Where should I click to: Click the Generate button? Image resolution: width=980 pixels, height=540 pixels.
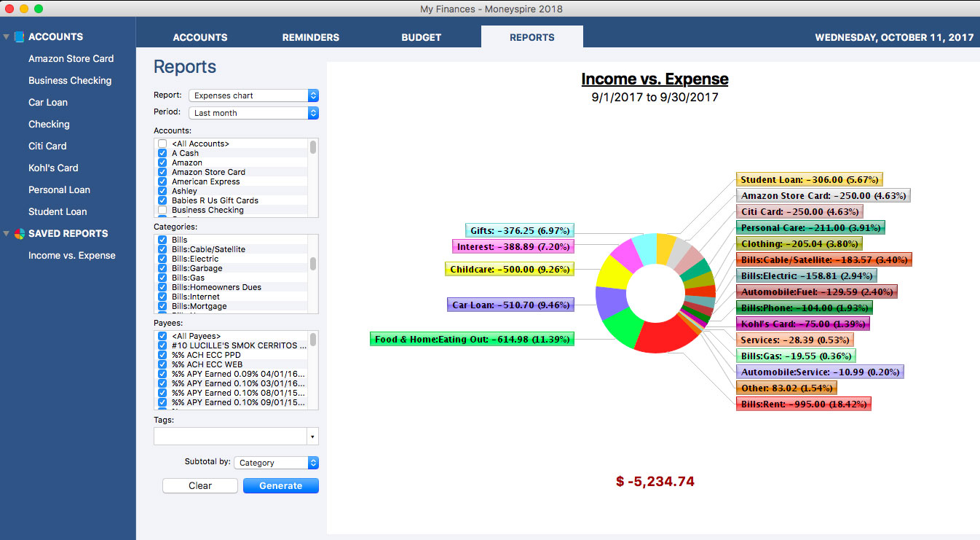280,486
